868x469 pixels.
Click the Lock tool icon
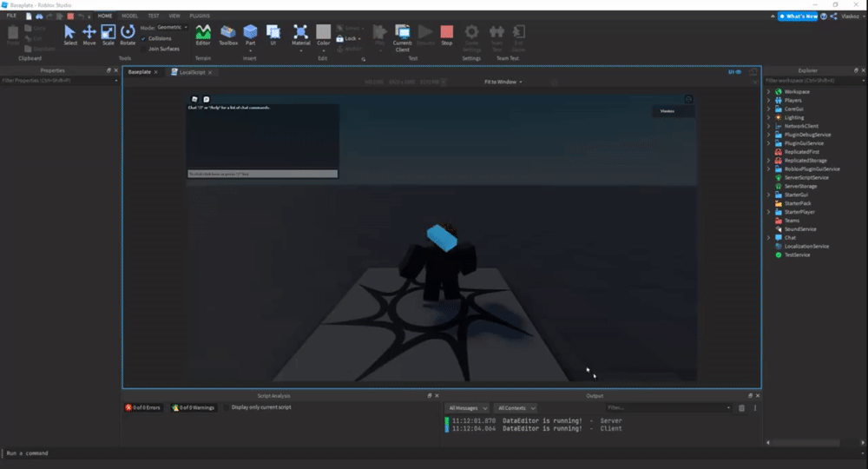[340, 39]
